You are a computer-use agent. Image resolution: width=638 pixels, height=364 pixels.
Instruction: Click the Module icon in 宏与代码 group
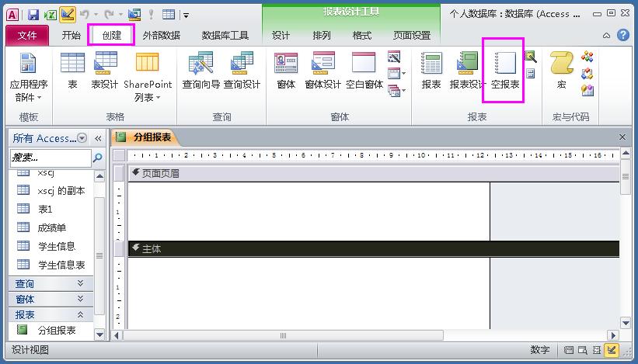pyautogui.click(x=587, y=57)
